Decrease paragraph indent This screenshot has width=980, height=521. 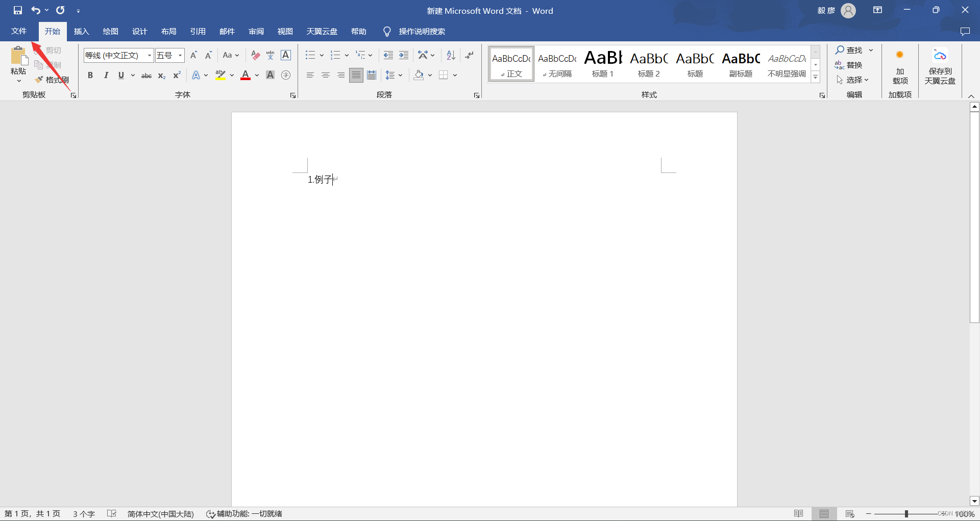coord(388,55)
